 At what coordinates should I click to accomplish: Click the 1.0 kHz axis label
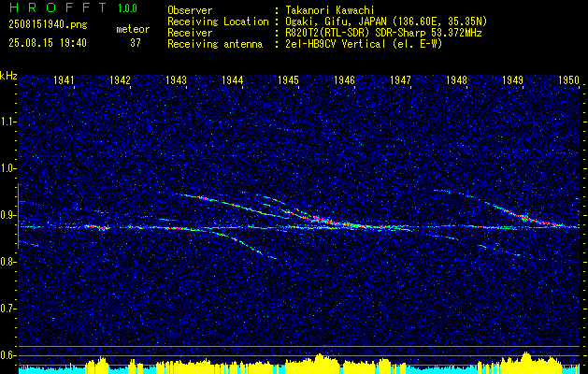click(x=7, y=168)
